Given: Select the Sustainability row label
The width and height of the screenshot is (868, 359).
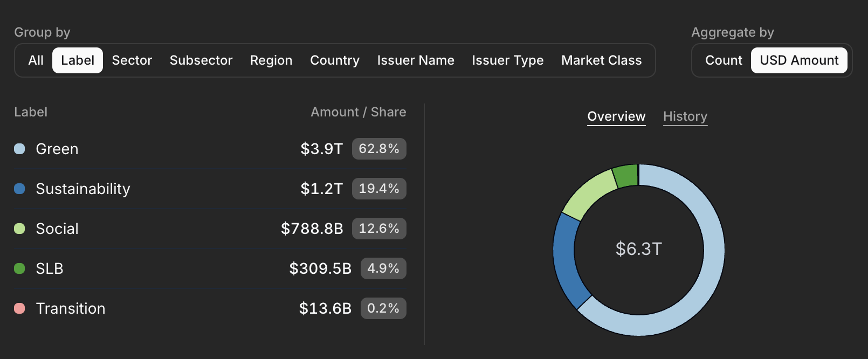Looking at the screenshot, I should [x=83, y=189].
